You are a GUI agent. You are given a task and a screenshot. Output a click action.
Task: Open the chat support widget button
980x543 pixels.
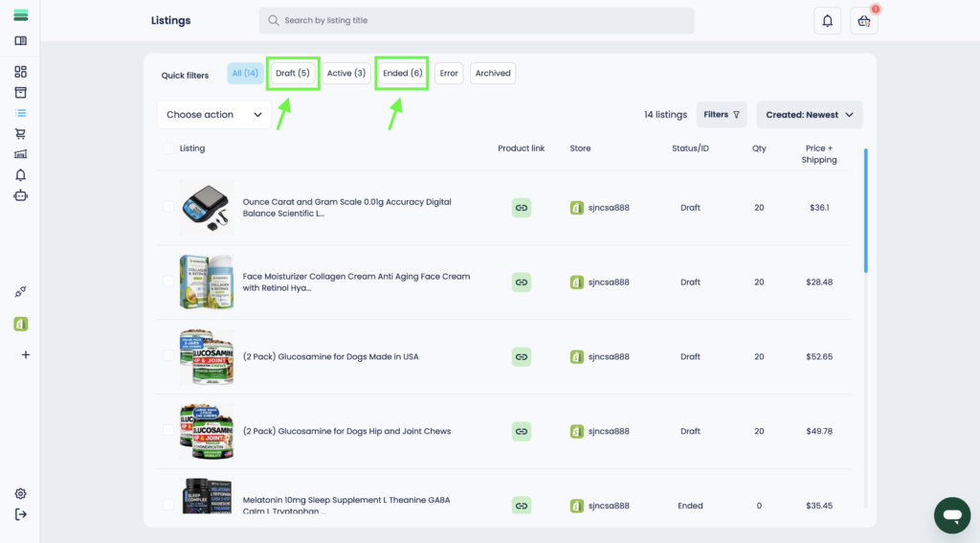(x=951, y=515)
